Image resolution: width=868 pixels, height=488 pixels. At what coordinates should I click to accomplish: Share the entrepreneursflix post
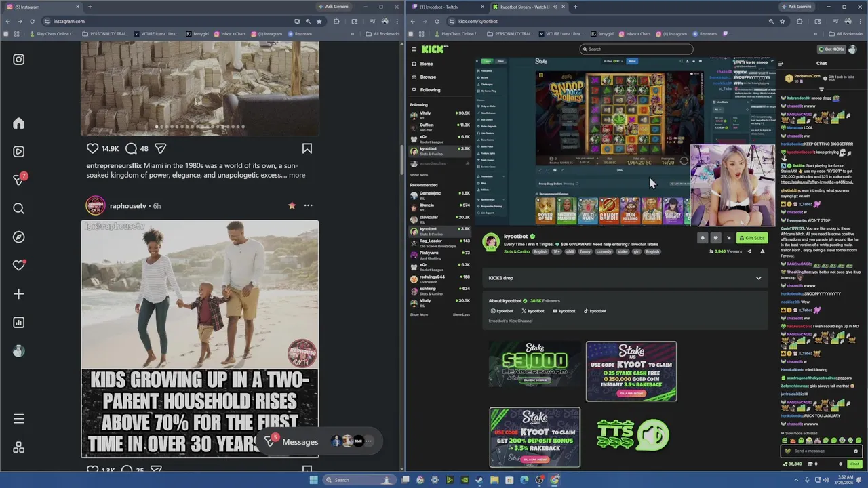pyautogui.click(x=161, y=148)
